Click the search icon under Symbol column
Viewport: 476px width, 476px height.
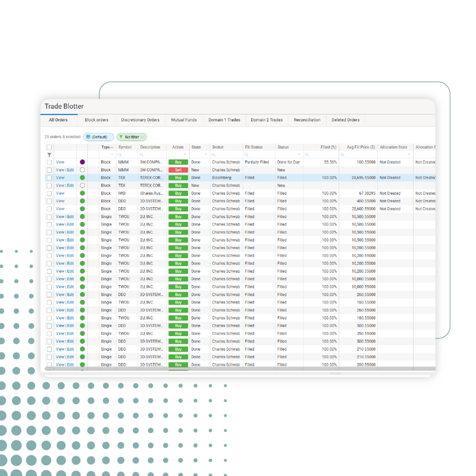click(120, 155)
